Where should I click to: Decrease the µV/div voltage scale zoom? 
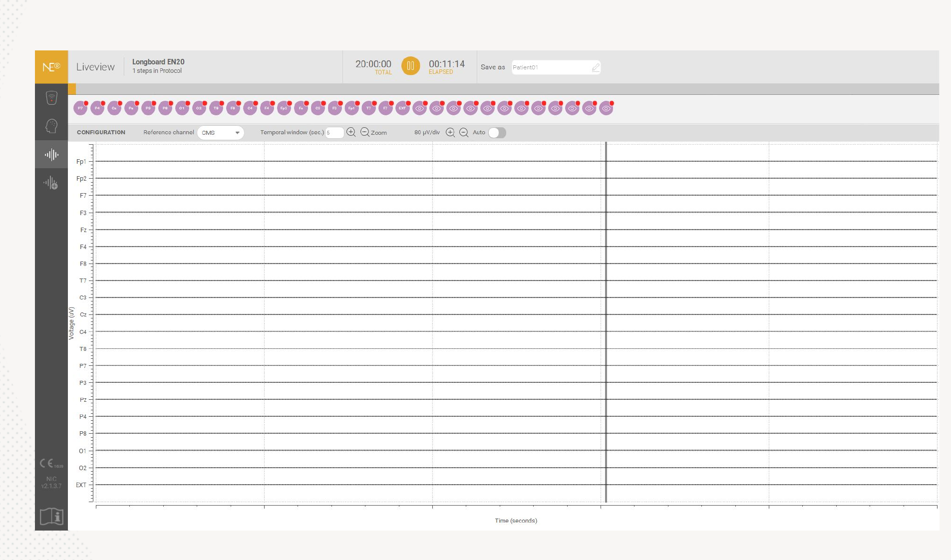pos(464,132)
